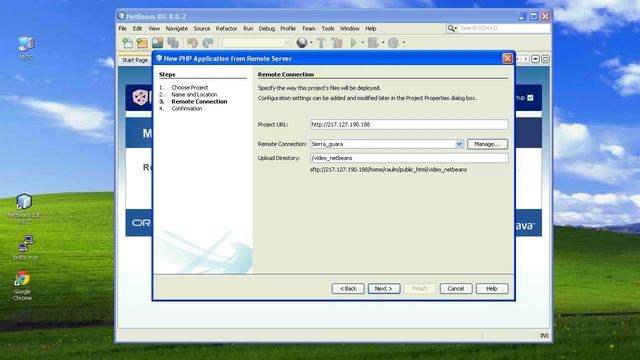This screenshot has width=640, height=360.
Task: Open the Window menu
Action: coord(349,29)
